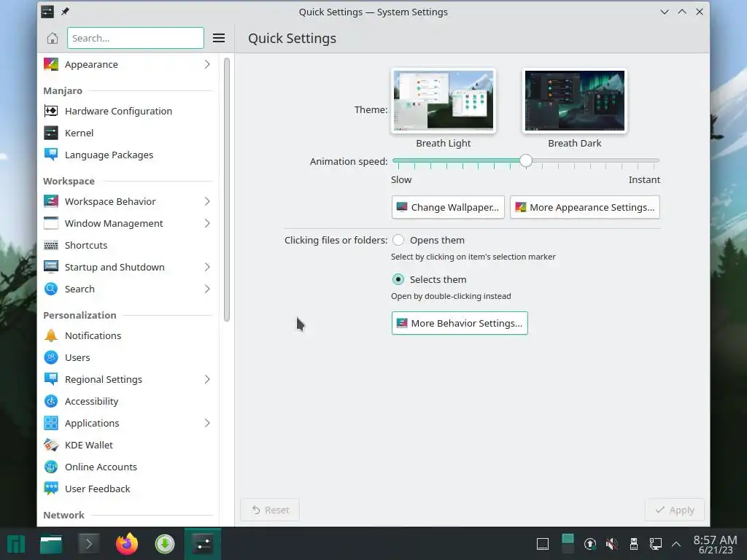747x560 pixels.
Task: Open the Notifications settings page
Action: [x=128, y=335]
